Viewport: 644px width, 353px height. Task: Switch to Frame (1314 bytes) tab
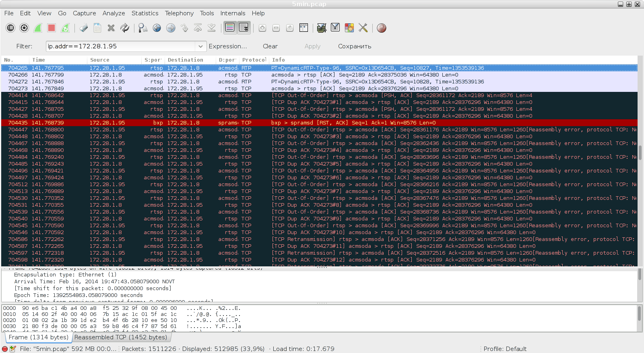tap(39, 337)
